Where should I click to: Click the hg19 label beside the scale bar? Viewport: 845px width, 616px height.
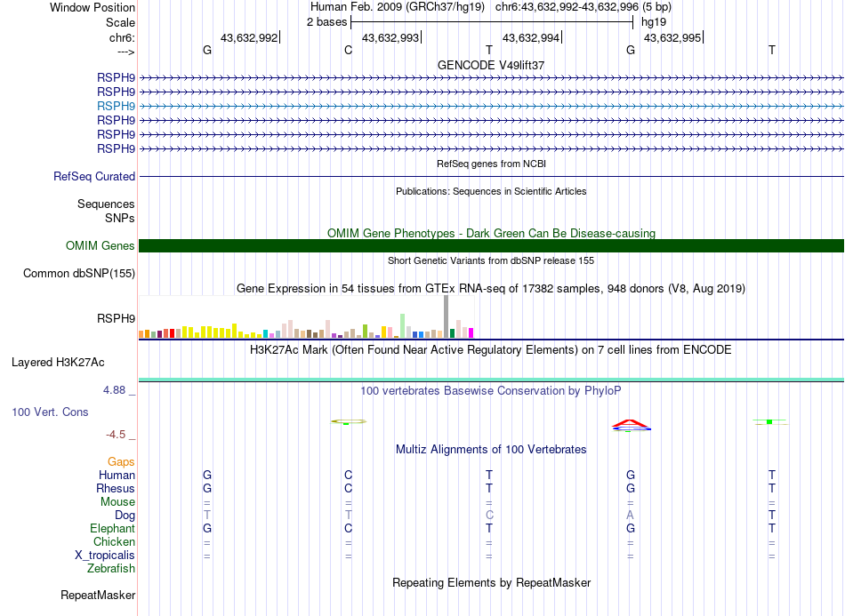(654, 22)
